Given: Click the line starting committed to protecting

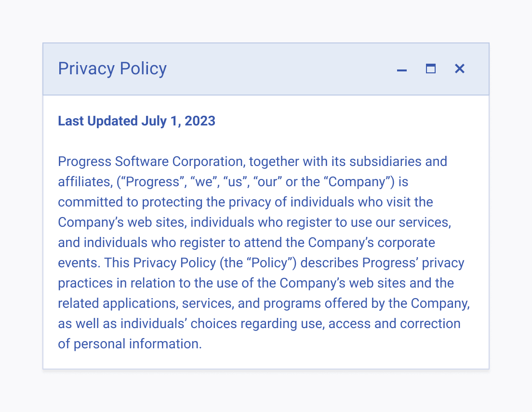Looking at the screenshot, I should (x=245, y=202).
